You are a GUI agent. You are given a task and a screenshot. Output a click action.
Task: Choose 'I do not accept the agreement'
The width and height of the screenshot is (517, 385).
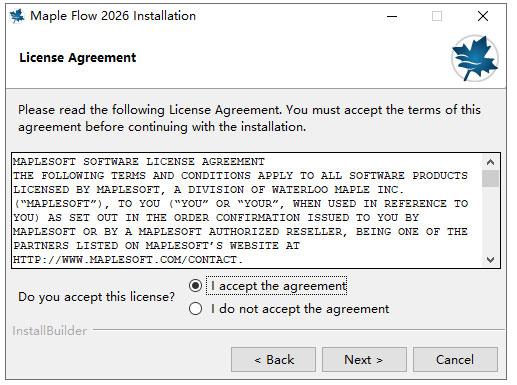click(195, 309)
